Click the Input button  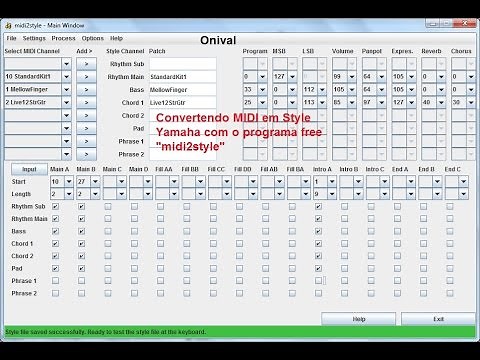pyautogui.click(x=29, y=169)
